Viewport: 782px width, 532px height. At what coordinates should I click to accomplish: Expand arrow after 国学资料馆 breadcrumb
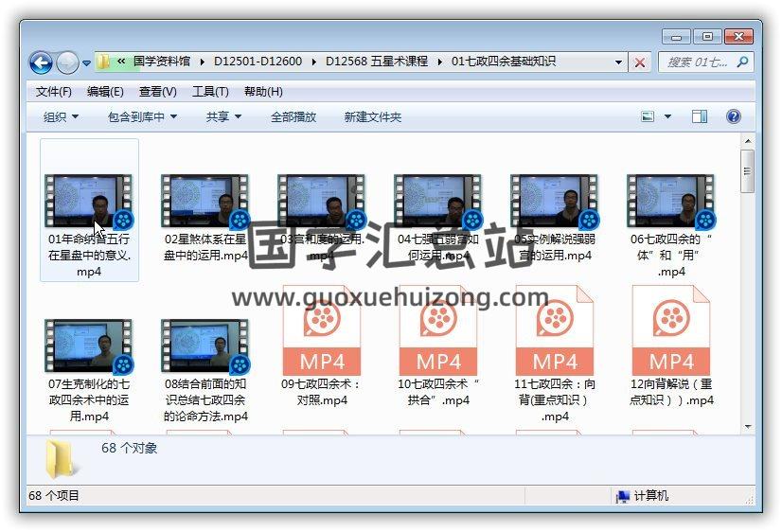pos(202,62)
